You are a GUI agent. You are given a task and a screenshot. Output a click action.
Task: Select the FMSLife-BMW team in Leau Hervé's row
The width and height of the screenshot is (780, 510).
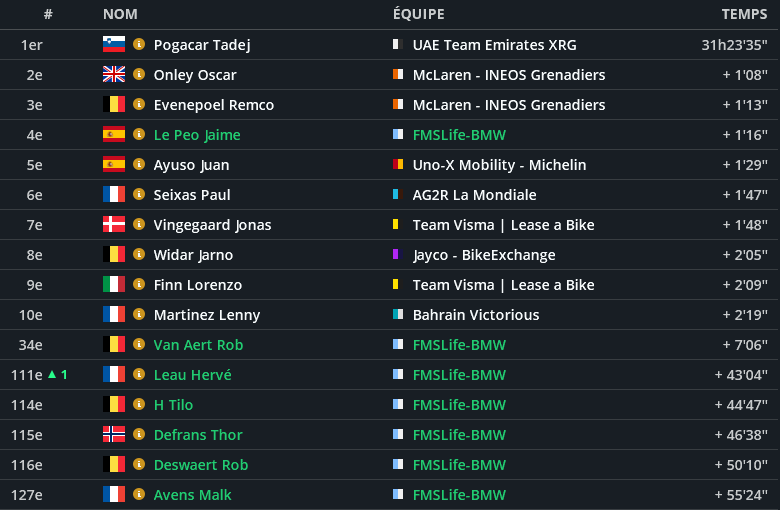459,375
